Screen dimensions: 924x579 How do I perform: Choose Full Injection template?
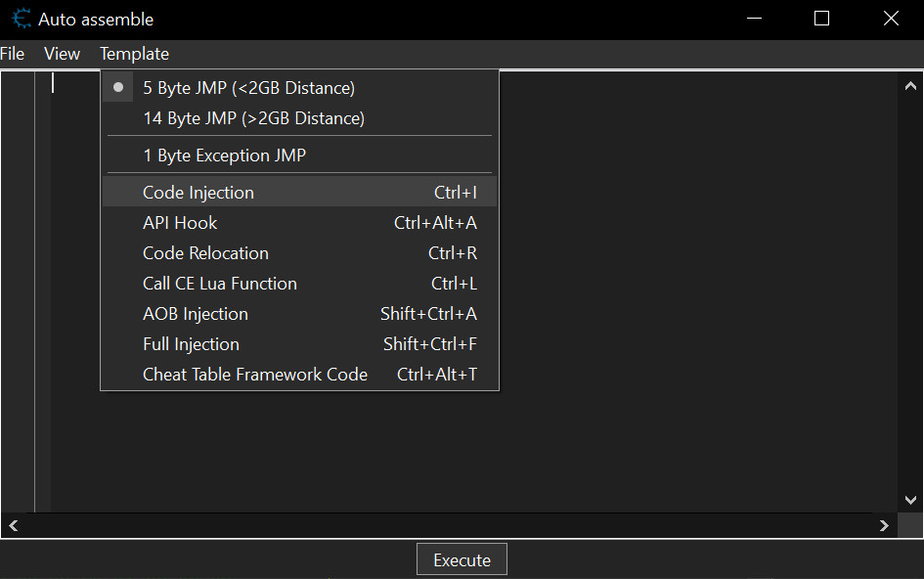coord(191,344)
